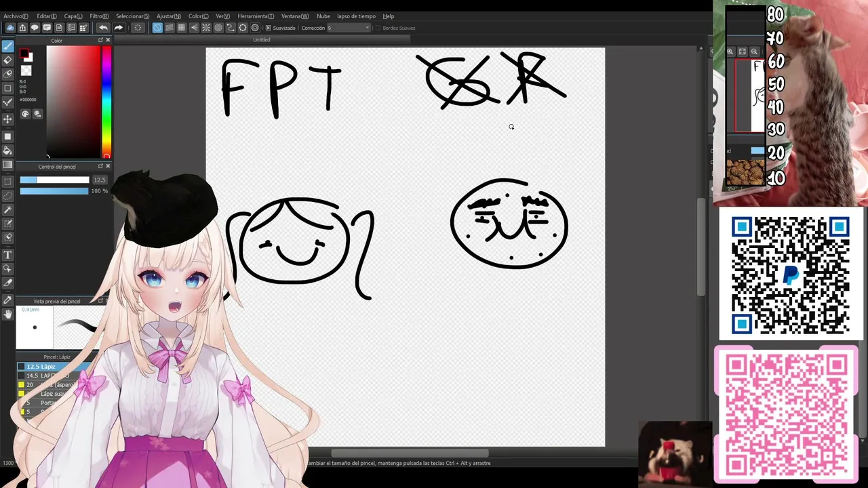The image size is (868, 488).
Task: Select the Fill rectangle tool
Action: click(7, 136)
